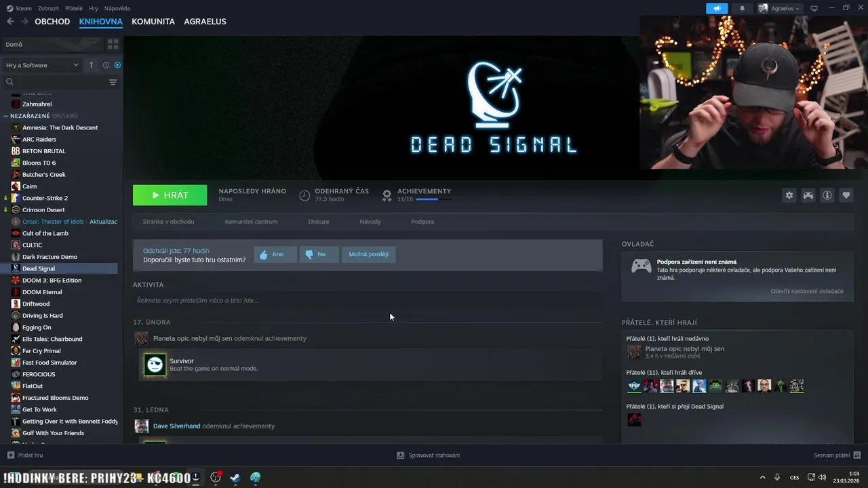868x488 pixels.
Task: Select DOOM Eternal in library
Action: click(x=42, y=292)
